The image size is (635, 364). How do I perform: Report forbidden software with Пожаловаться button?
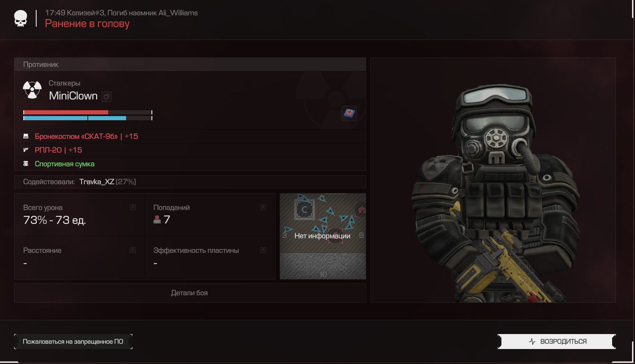pos(73,342)
